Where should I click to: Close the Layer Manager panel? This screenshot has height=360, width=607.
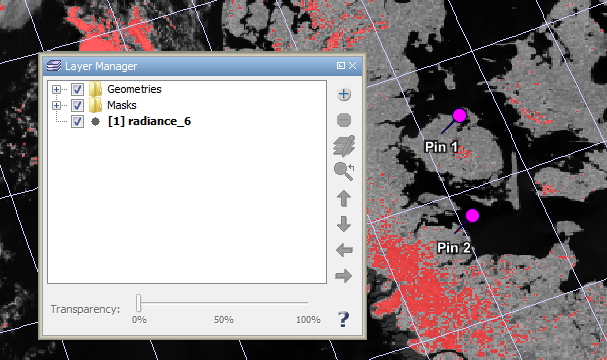click(352, 66)
